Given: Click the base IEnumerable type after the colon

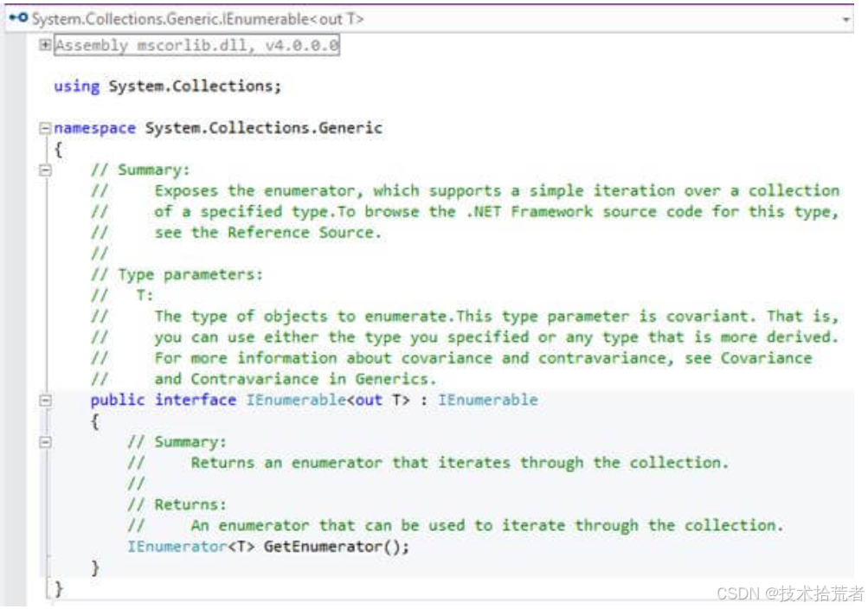Looking at the screenshot, I should (x=488, y=400).
